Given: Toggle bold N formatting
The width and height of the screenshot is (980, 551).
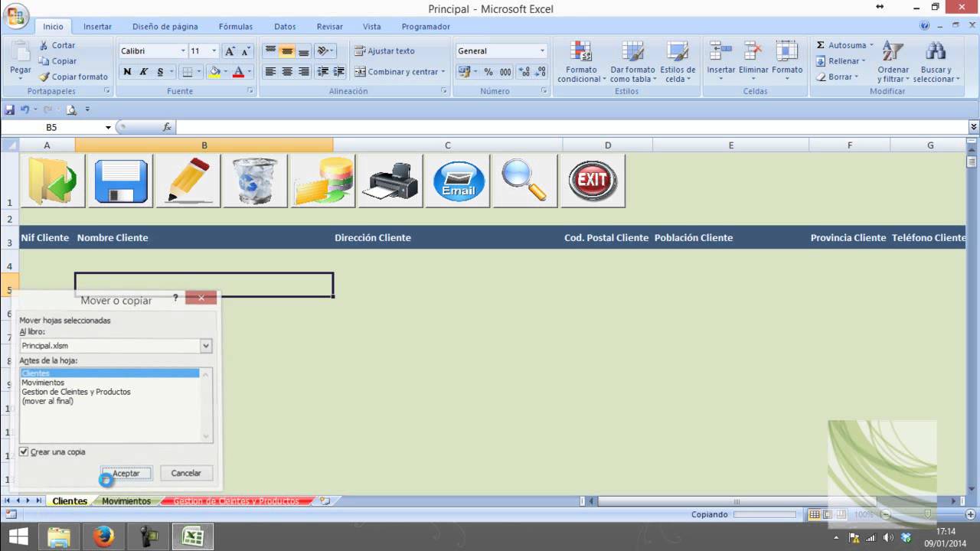Looking at the screenshot, I should click(x=126, y=72).
